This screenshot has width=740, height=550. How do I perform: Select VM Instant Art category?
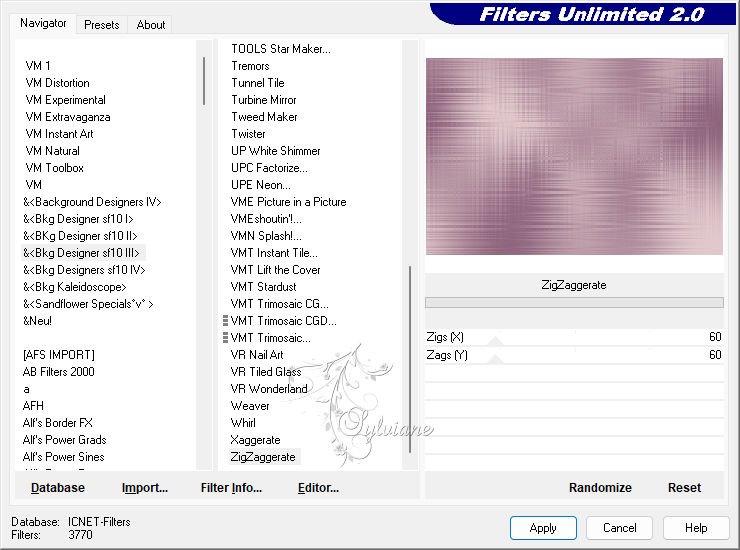tap(59, 134)
